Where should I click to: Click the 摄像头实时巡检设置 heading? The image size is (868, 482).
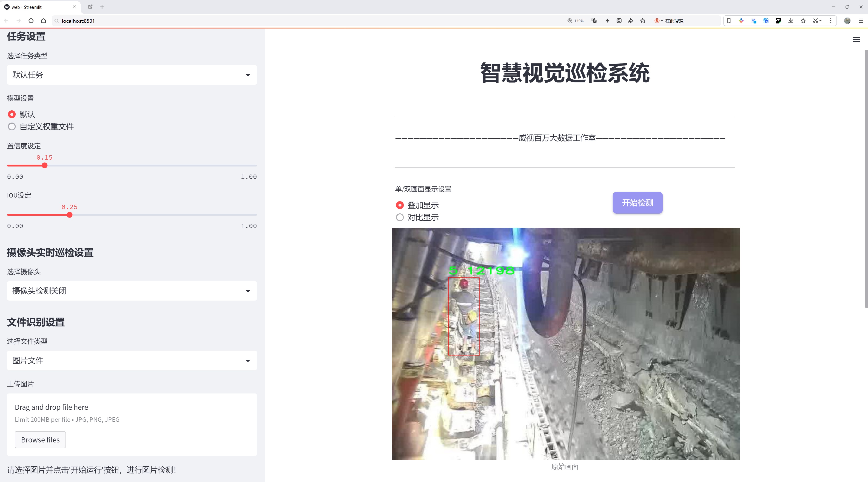50,252
